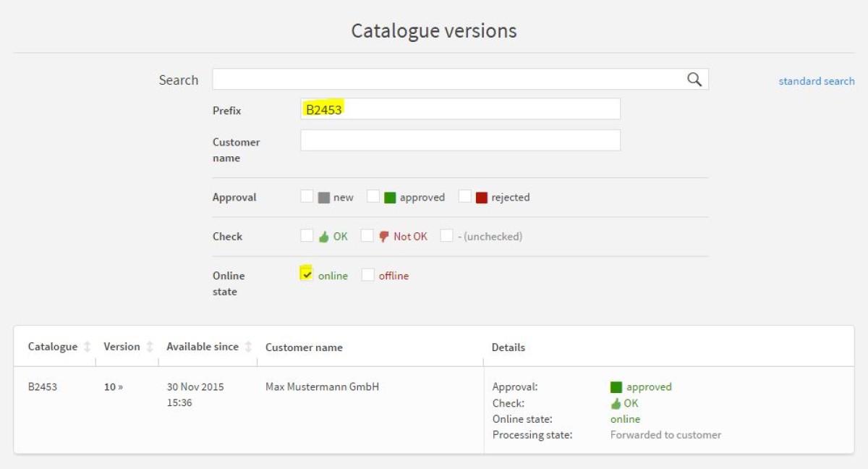Image resolution: width=868 pixels, height=469 pixels.
Task: Click the green approved square in result details
Action: [616, 387]
